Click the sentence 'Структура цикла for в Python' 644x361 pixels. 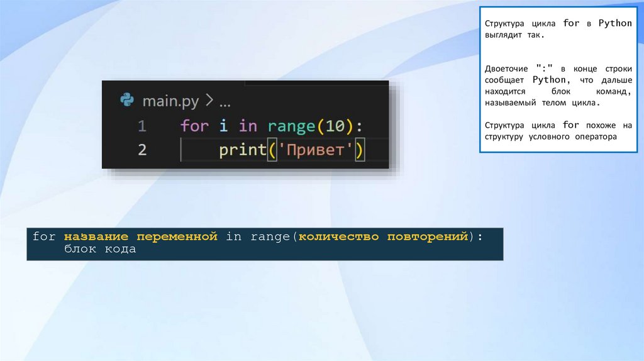(558, 23)
